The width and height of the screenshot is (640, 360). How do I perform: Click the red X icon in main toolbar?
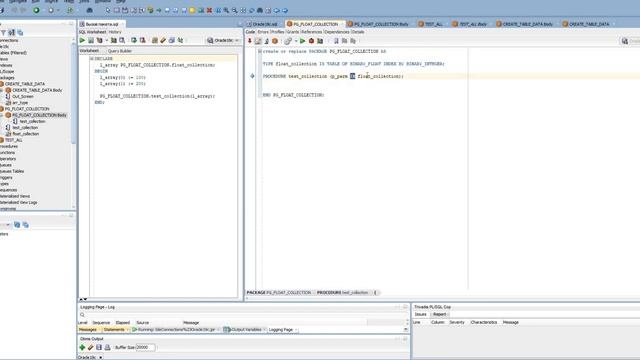(x=209, y=10)
